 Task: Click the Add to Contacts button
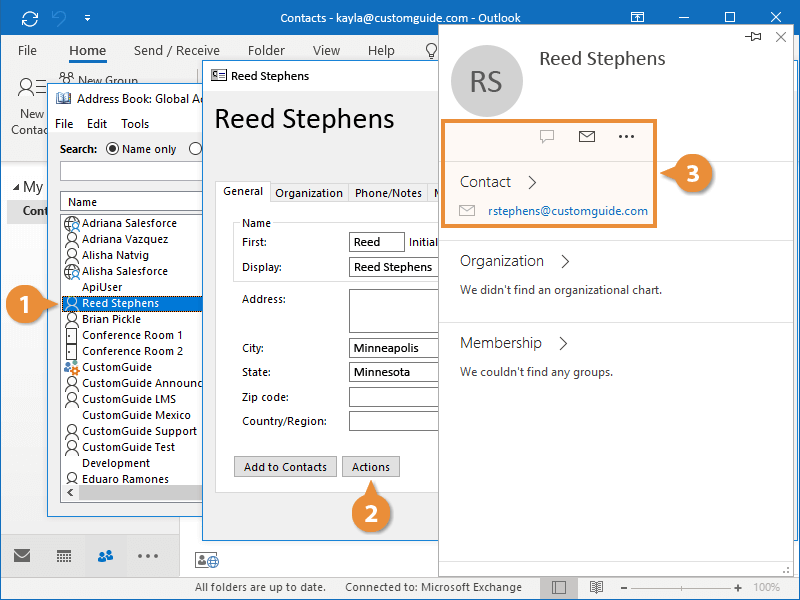pyautogui.click(x=285, y=467)
